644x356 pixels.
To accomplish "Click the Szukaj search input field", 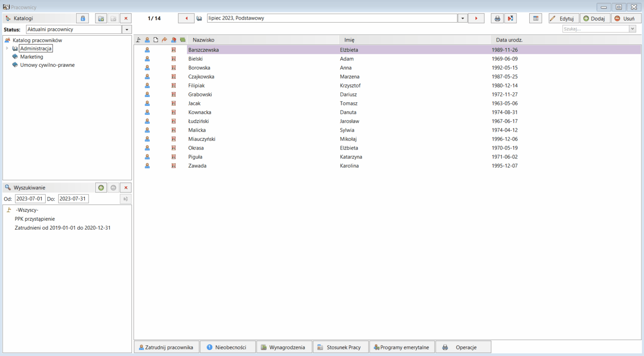I will click(595, 29).
